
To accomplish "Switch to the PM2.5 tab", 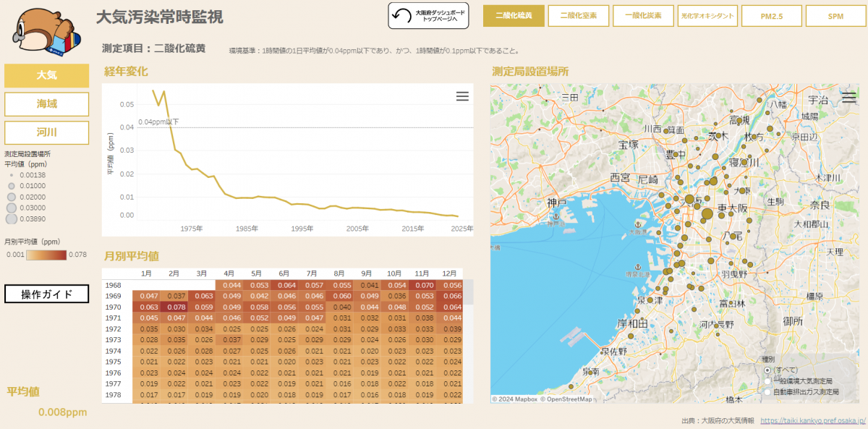I will click(771, 16).
